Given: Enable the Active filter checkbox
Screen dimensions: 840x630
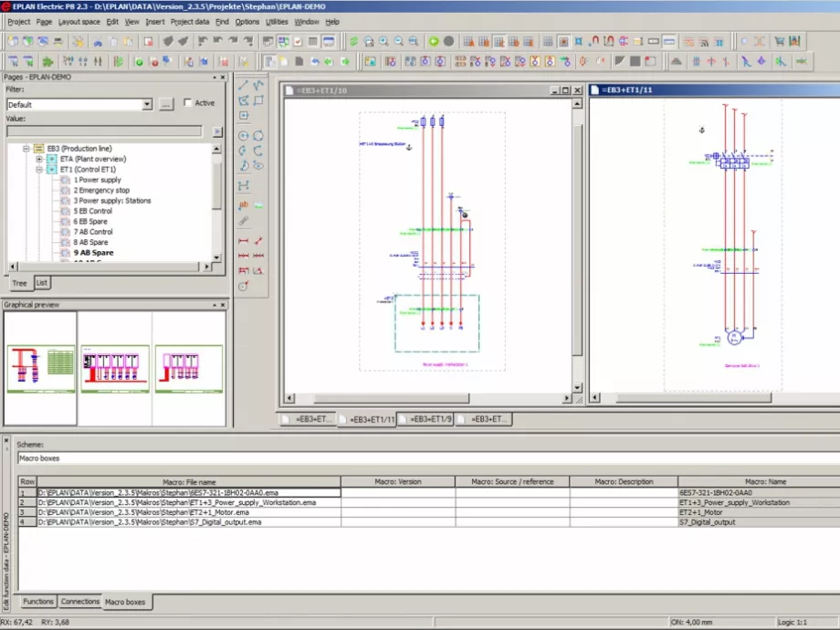Looking at the screenshot, I should tap(187, 102).
